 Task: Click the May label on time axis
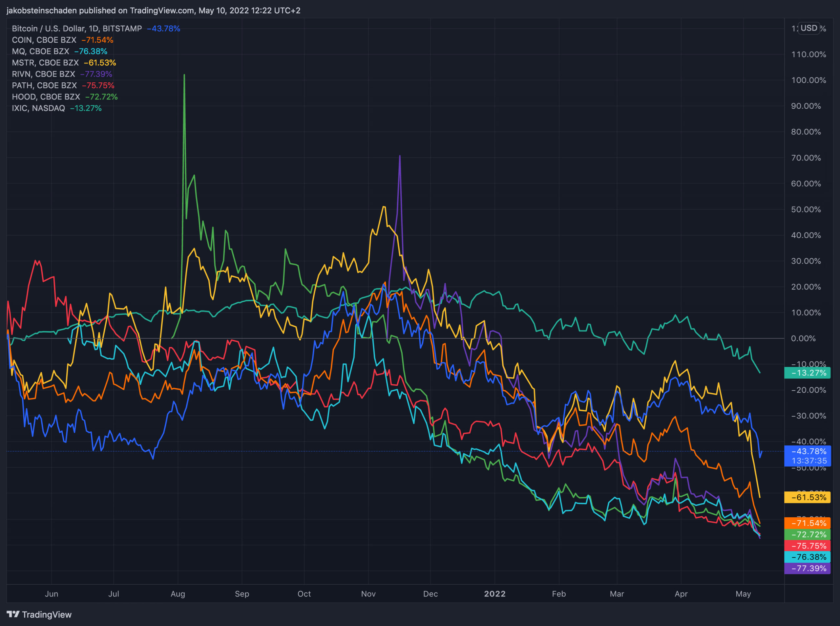click(743, 594)
